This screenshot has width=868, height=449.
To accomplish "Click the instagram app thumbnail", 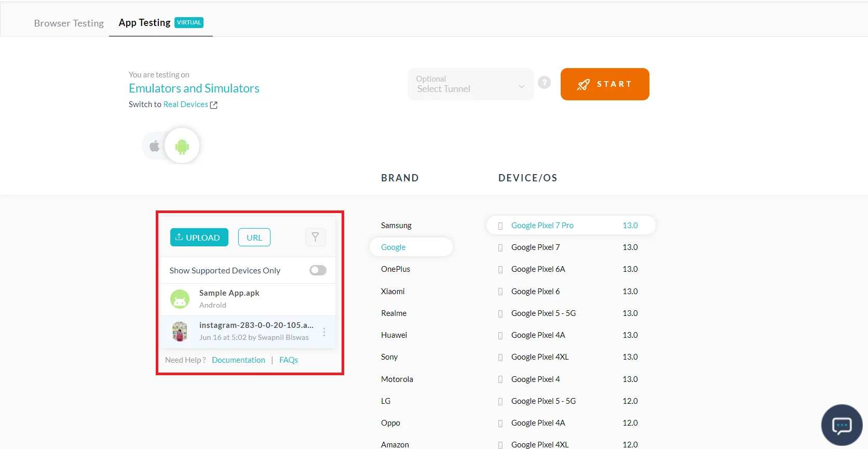I will coord(180,331).
